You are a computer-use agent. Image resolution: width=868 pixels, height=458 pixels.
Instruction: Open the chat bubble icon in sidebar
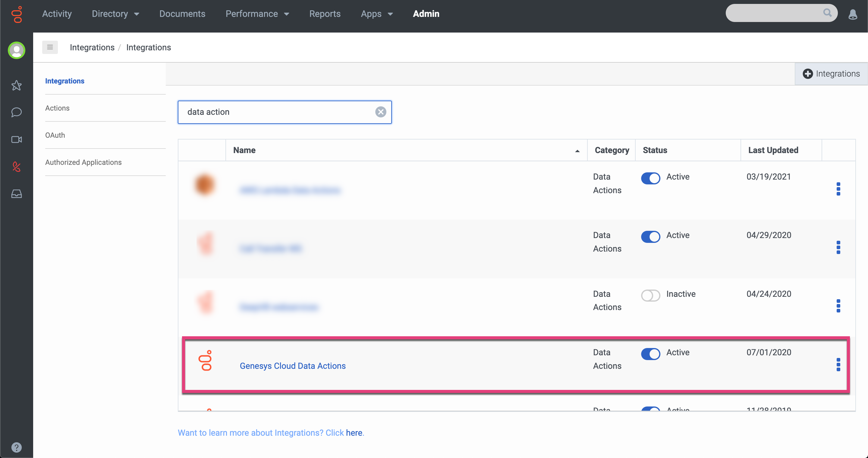[16, 112]
